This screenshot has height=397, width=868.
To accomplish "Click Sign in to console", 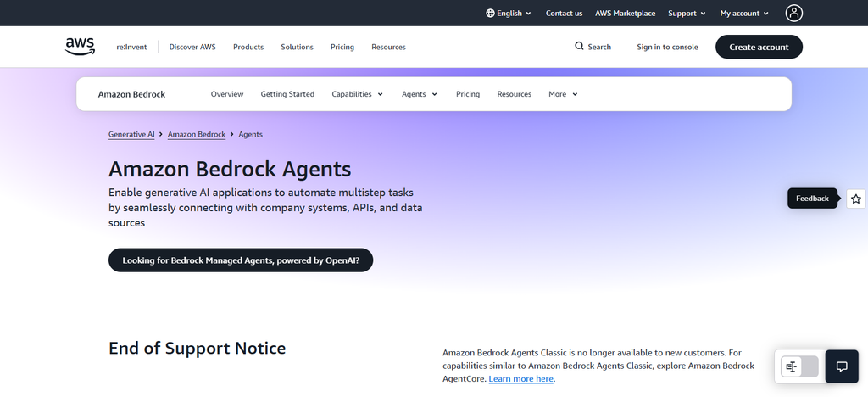I will (x=668, y=47).
